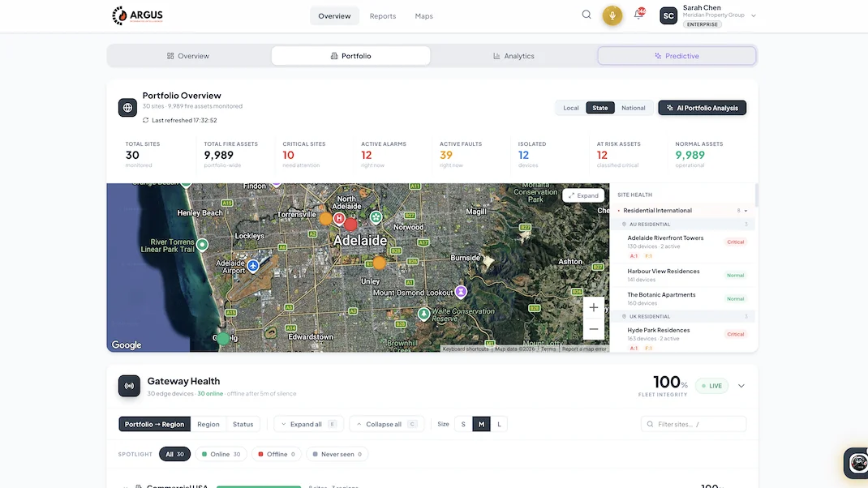Viewport: 868px width, 488px height.
Task: Set the card size to L
Action: click(499, 425)
